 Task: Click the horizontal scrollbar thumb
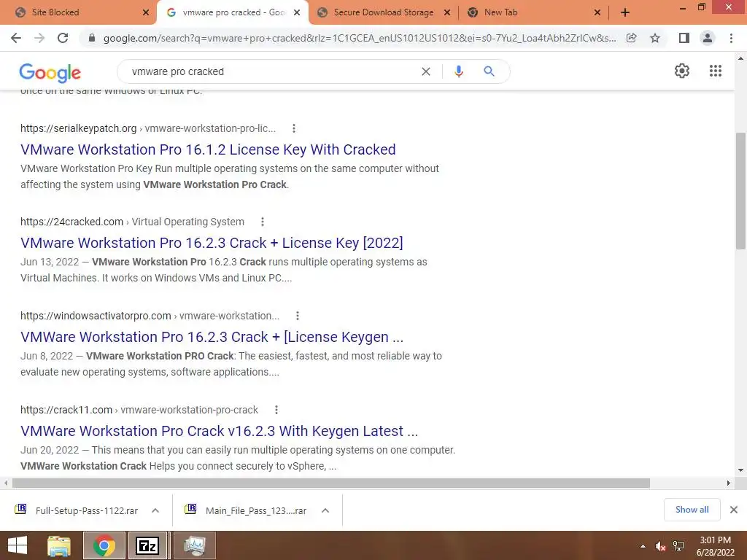click(x=331, y=483)
